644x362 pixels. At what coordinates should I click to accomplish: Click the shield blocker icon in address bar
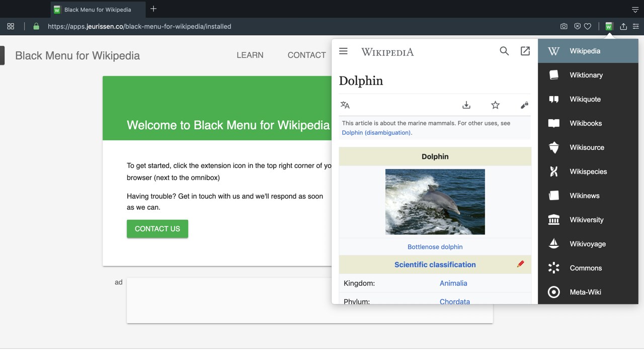click(578, 27)
